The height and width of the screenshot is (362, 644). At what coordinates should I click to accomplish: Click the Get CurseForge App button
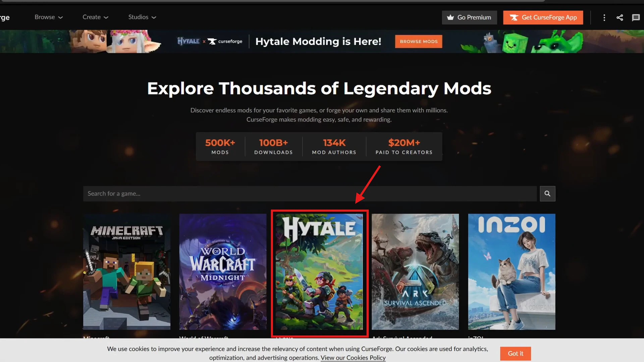pyautogui.click(x=543, y=17)
